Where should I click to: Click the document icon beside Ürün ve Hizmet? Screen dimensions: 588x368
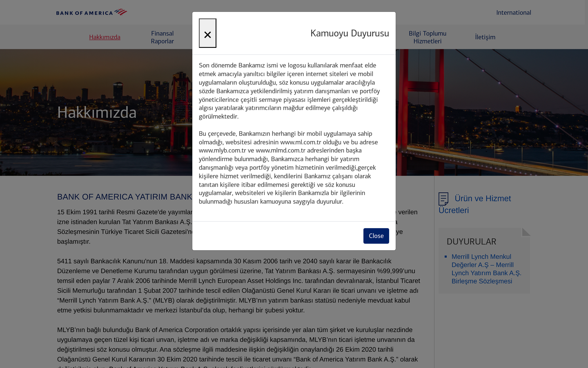coord(443,199)
